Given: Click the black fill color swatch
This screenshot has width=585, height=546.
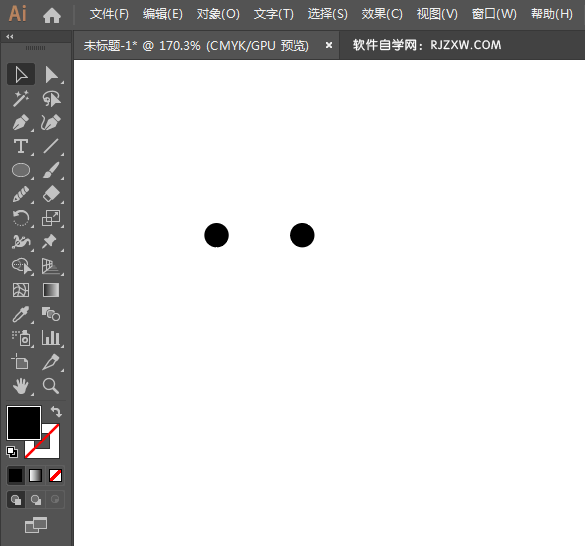Looking at the screenshot, I should 24,423.
